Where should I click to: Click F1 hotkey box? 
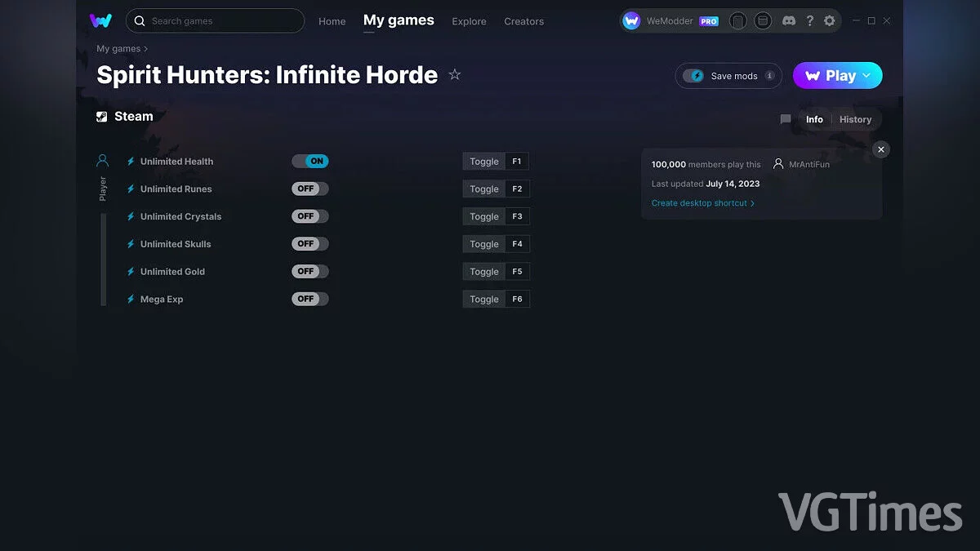(x=517, y=162)
